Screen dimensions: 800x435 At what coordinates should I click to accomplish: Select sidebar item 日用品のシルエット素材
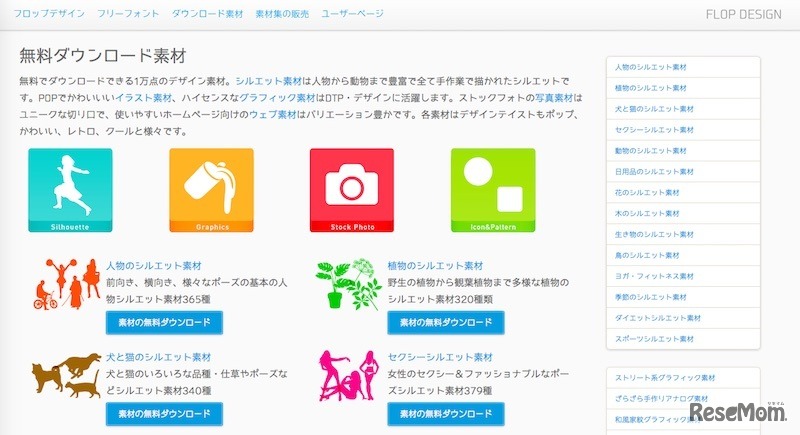pos(683,172)
